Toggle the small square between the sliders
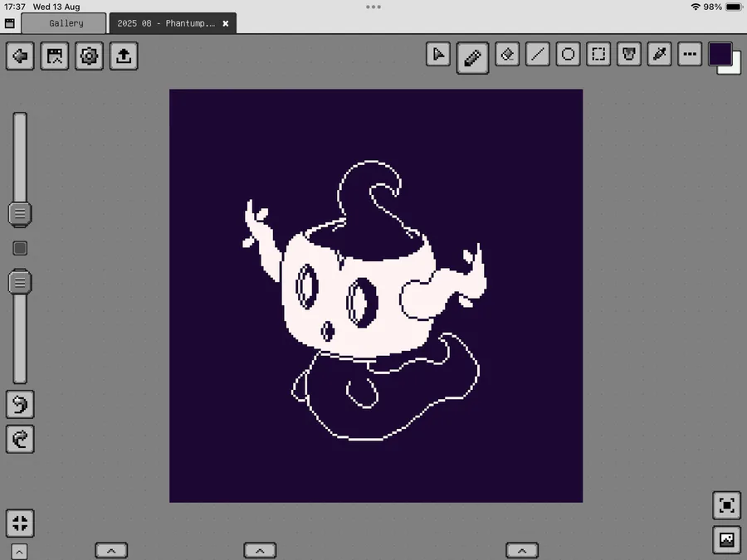The width and height of the screenshot is (747, 560). (x=20, y=248)
